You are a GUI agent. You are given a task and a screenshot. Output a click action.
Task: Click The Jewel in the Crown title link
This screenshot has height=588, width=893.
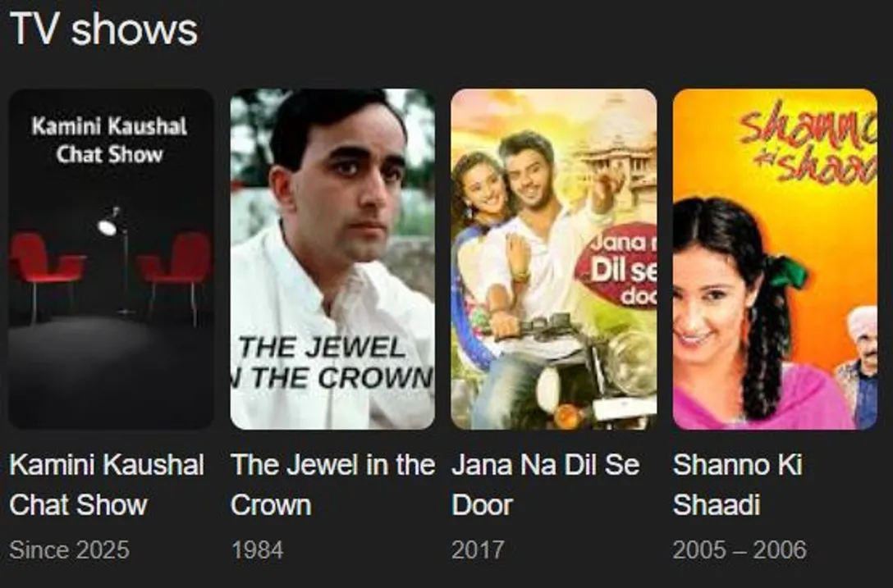coord(332,485)
